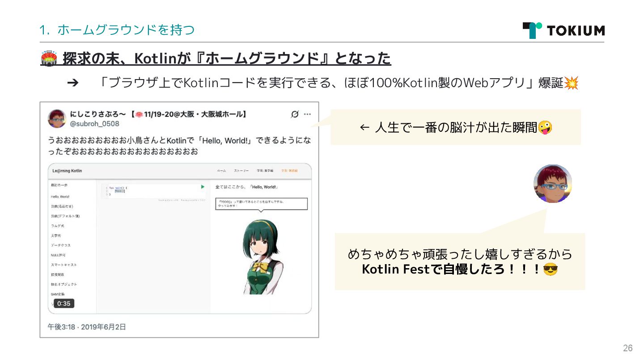Select the orange 学習: 実践編 tab
The height and width of the screenshot is (362, 644).
pyautogui.click(x=290, y=171)
